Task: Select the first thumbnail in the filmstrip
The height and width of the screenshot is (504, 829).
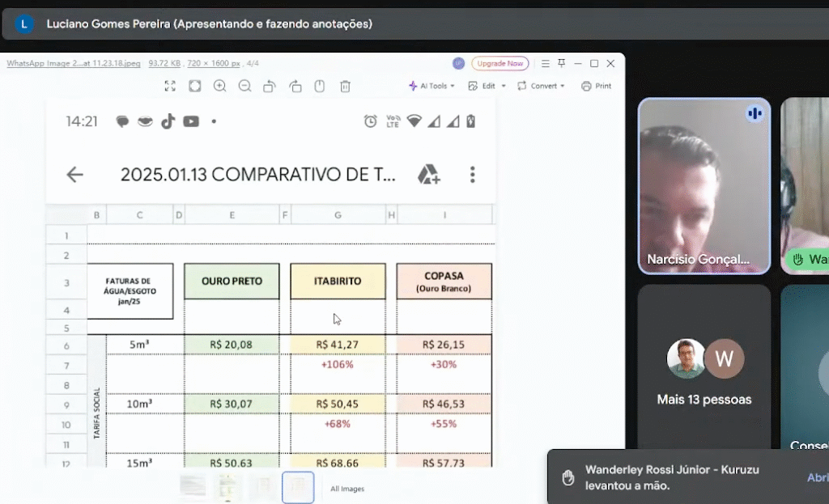Action: click(x=193, y=486)
